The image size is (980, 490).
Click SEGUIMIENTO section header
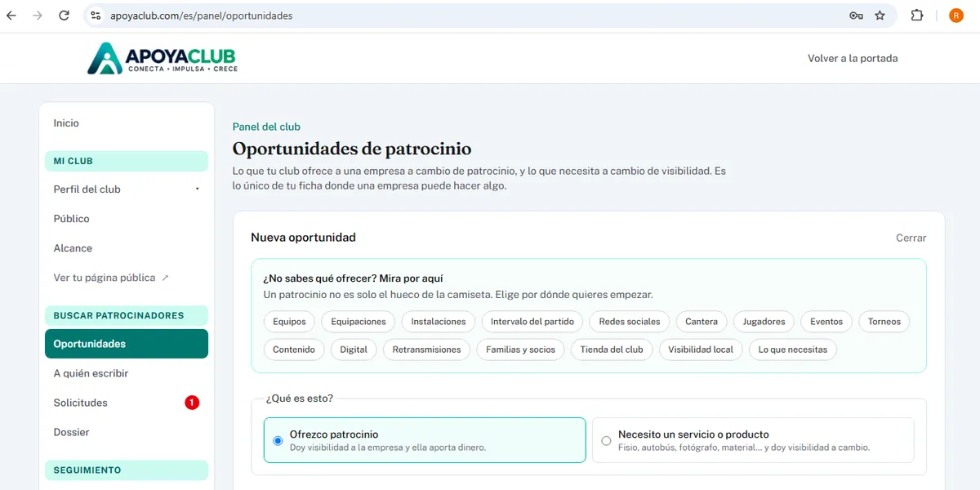tap(127, 470)
